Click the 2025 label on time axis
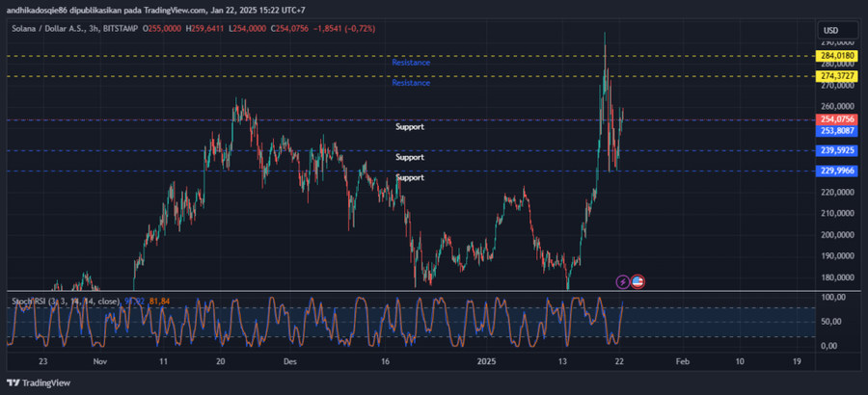 [x=486, y=361]
